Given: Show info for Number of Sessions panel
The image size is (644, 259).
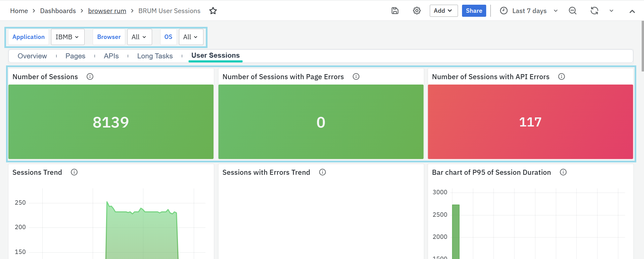Looking at the screenshot, I should click(90, 76).
